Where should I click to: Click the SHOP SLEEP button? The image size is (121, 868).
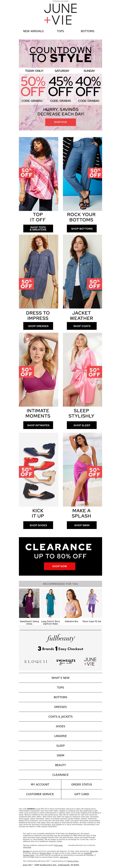tap(82, 425)
